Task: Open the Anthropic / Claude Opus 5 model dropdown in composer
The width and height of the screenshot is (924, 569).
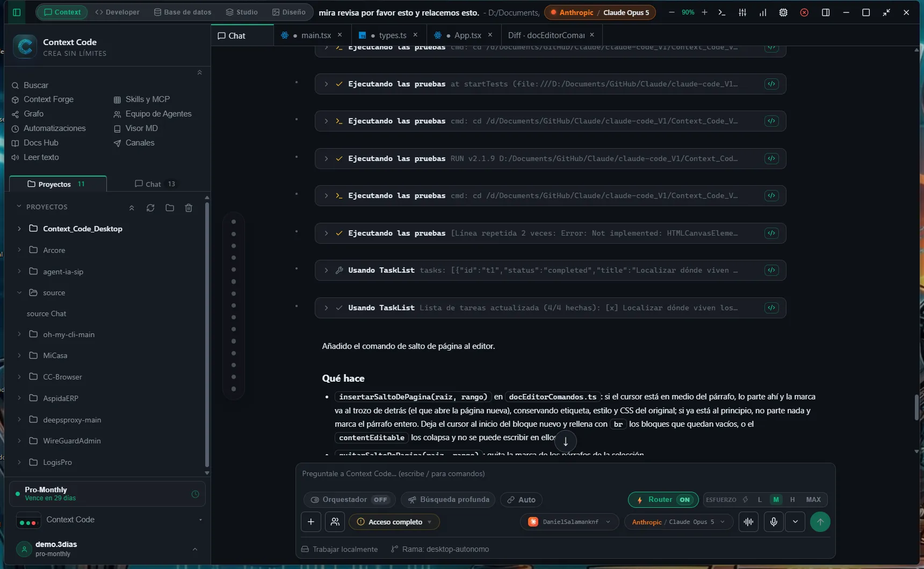Action: (x=679, y=522)
